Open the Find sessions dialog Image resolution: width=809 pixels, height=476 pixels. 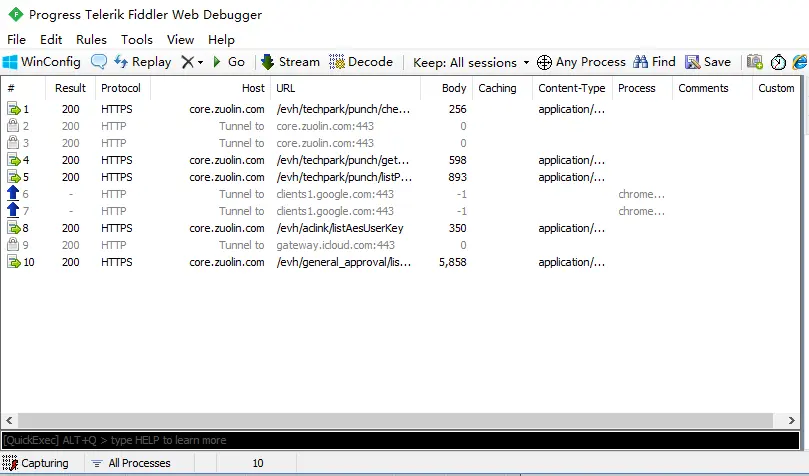(654, 62)
